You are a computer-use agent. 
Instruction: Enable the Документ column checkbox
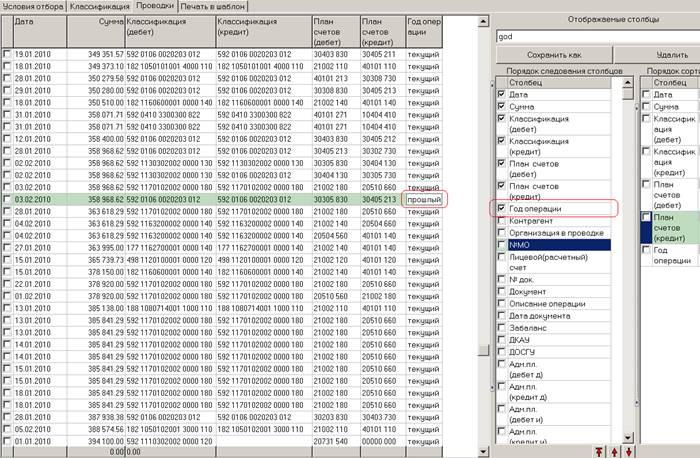[x=501, y=291]
